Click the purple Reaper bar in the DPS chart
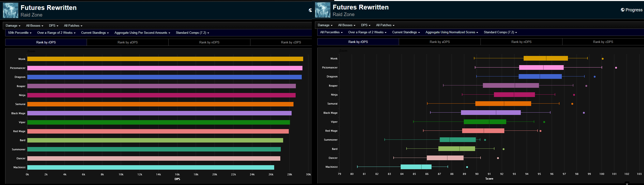The width and height of the screenshot is (644, 185). 162,86
